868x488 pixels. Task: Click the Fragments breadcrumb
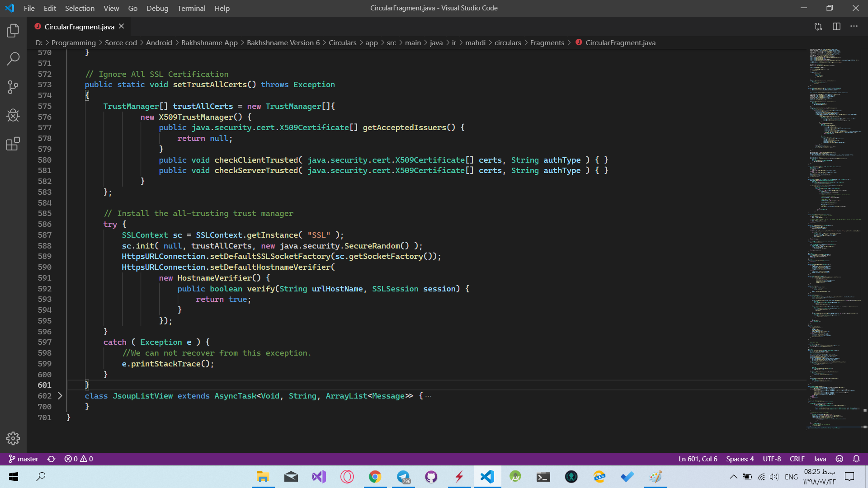(x=547, y=42)
